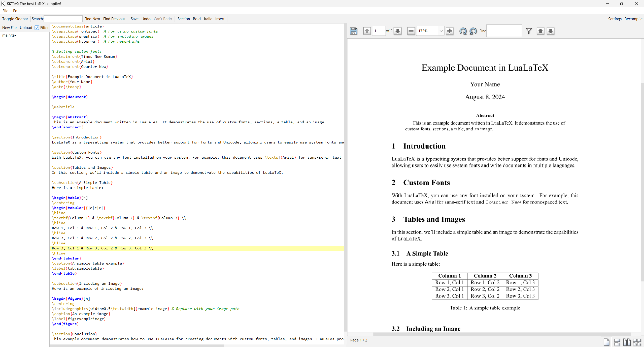This screenshot has height=347, width=644.
Task: Click the save PDF floppy disk icon
Action: pyautogui.click(x=354, y=31)
